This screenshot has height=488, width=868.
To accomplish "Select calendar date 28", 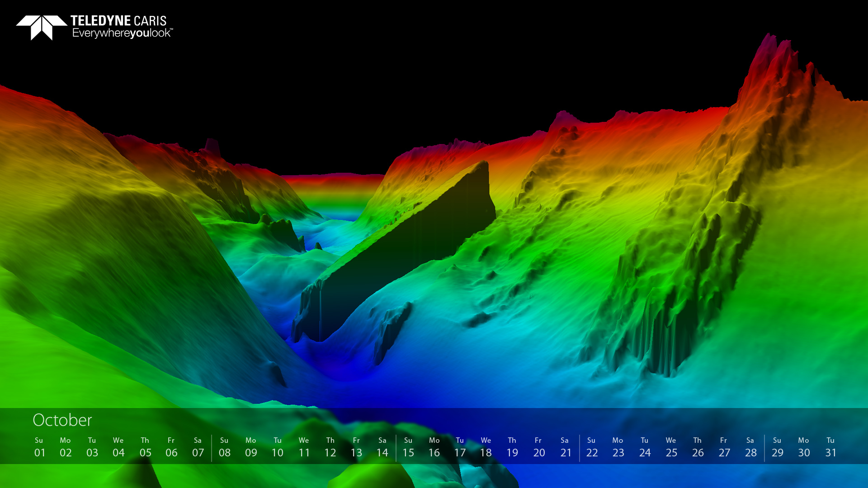I will [751, 453].
